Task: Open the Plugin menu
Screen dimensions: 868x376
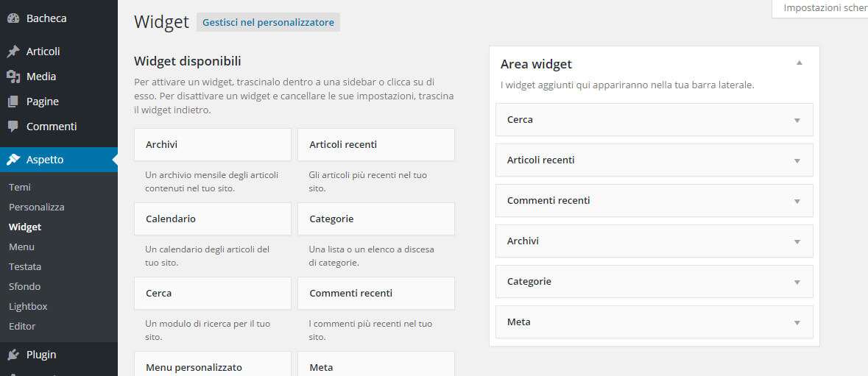Action: click(59, 355)
